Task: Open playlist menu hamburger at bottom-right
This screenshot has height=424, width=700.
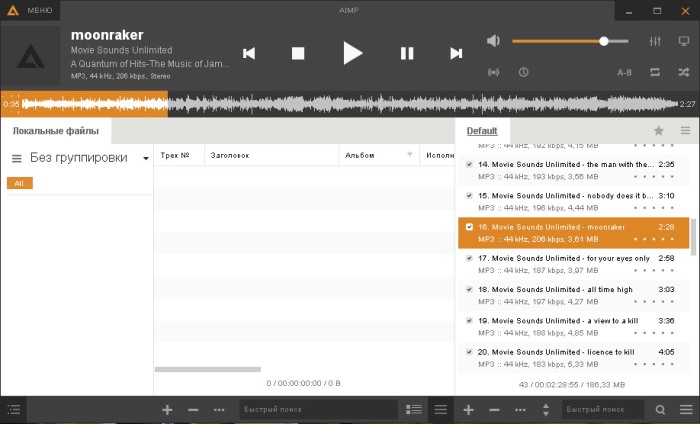Action: coord(686,409)
